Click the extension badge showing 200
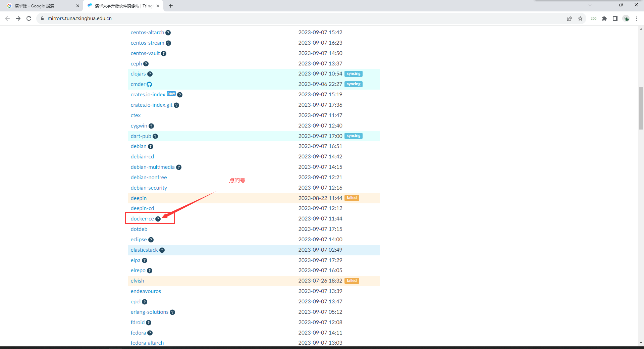Viewport: 644px width, 349px height. [593, 18]
